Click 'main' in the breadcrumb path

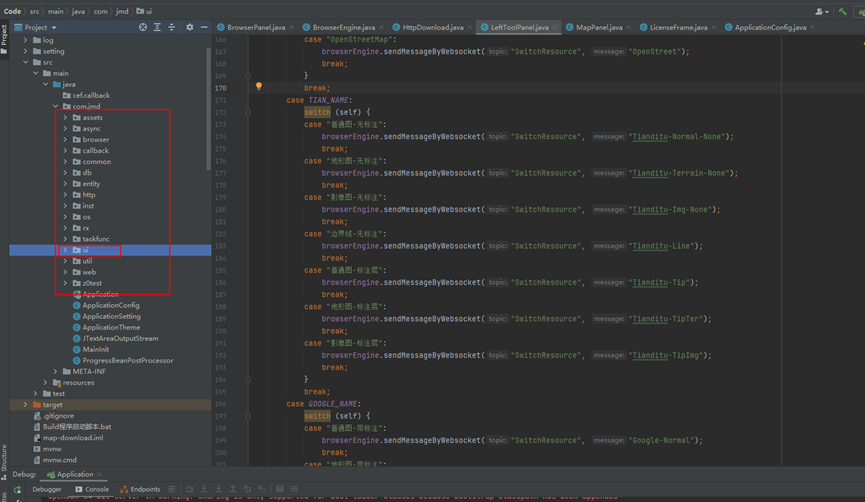point(55,11)
